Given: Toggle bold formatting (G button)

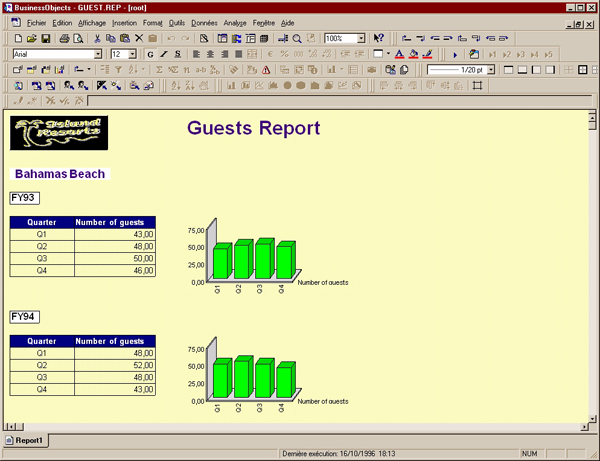Looking at the screenshot, I should (x=150, y=54).
